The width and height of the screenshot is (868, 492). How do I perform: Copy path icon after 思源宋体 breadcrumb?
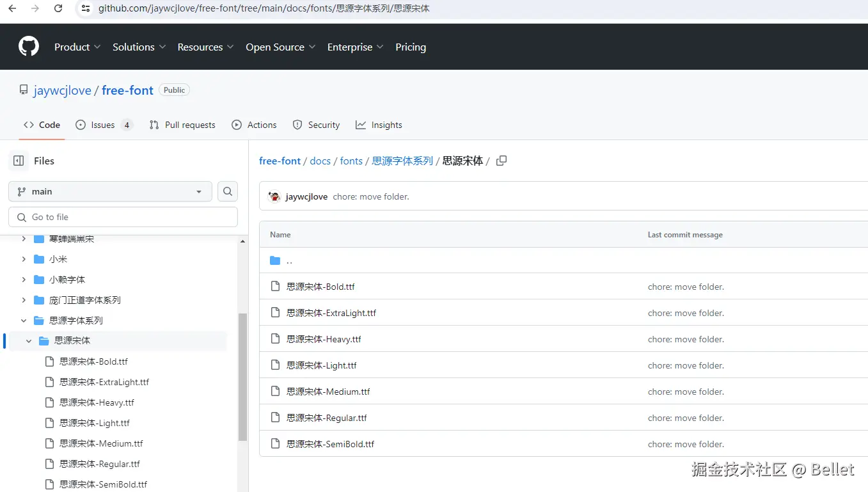point(501,161)
